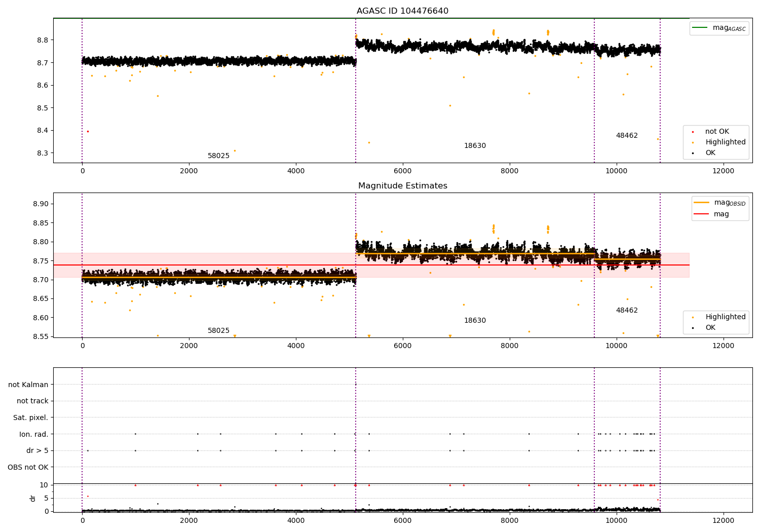Click the 58025 obsid label in middle plot
The height and width of the screenshot is (532, 760).
pyautogui.click(x=218, y=331)
